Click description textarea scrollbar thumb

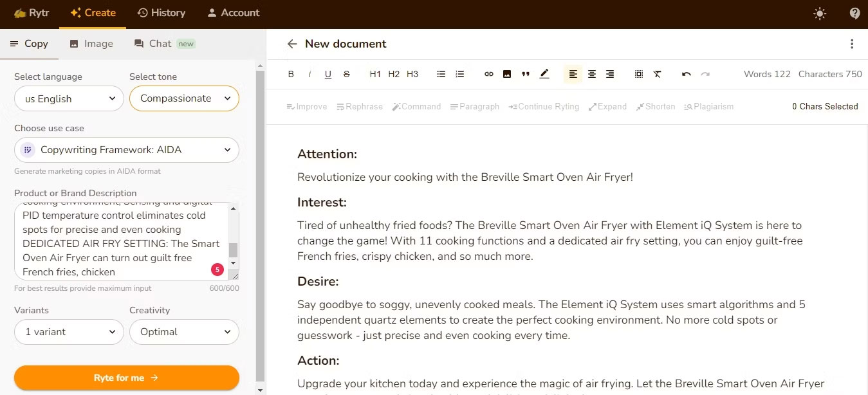point(234,250)
